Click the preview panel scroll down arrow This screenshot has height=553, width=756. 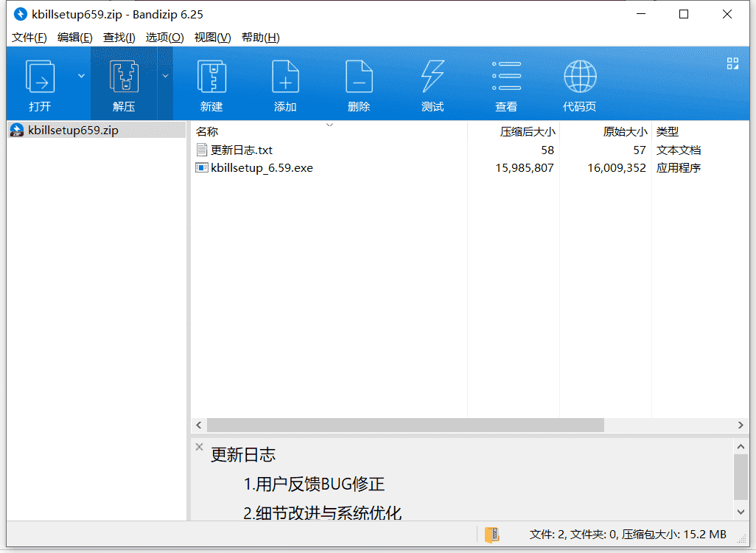point(741,512)
